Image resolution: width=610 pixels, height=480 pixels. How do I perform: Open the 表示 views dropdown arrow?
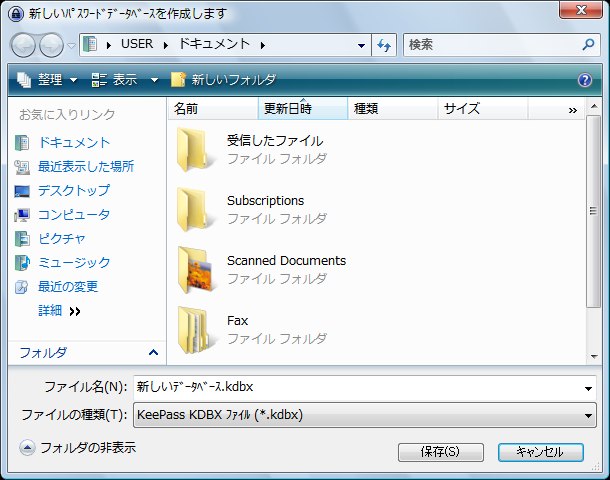tap(154, 81)
